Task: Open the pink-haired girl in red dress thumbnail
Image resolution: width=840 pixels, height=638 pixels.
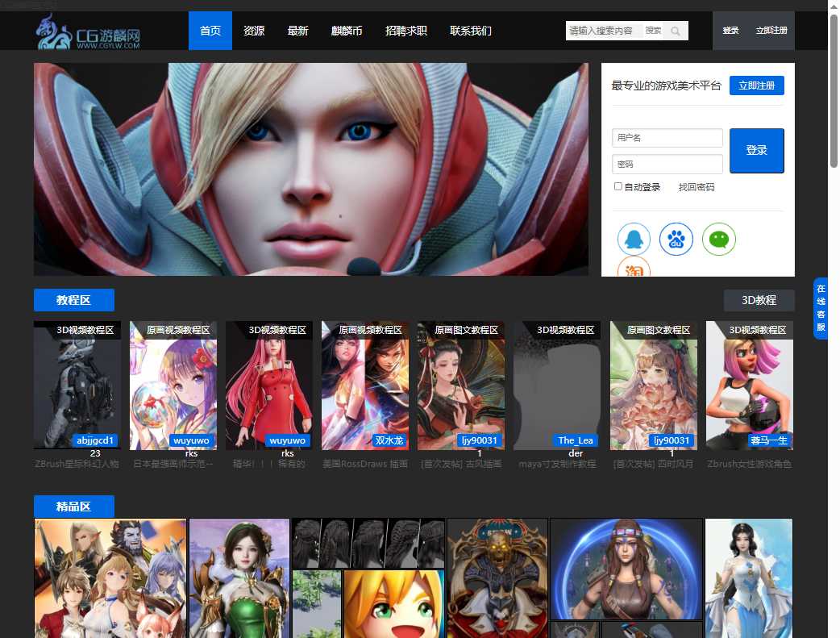Action: click(268, 385)
